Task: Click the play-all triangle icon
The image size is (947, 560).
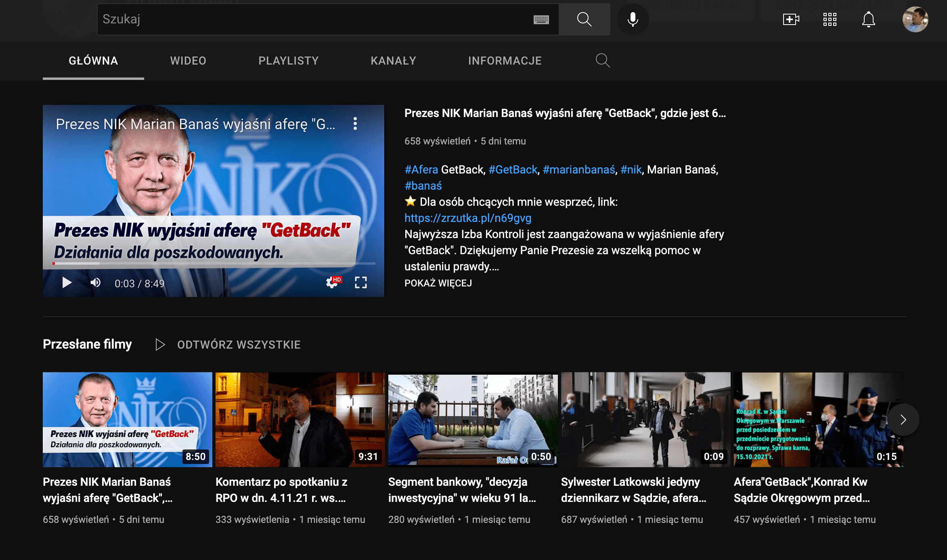Action: 160,345
